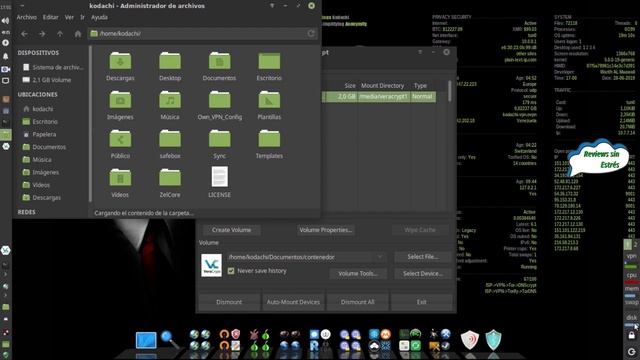Screen dimensions: 640x360
Task: Go up one folder level
Action: click(60, 34)
